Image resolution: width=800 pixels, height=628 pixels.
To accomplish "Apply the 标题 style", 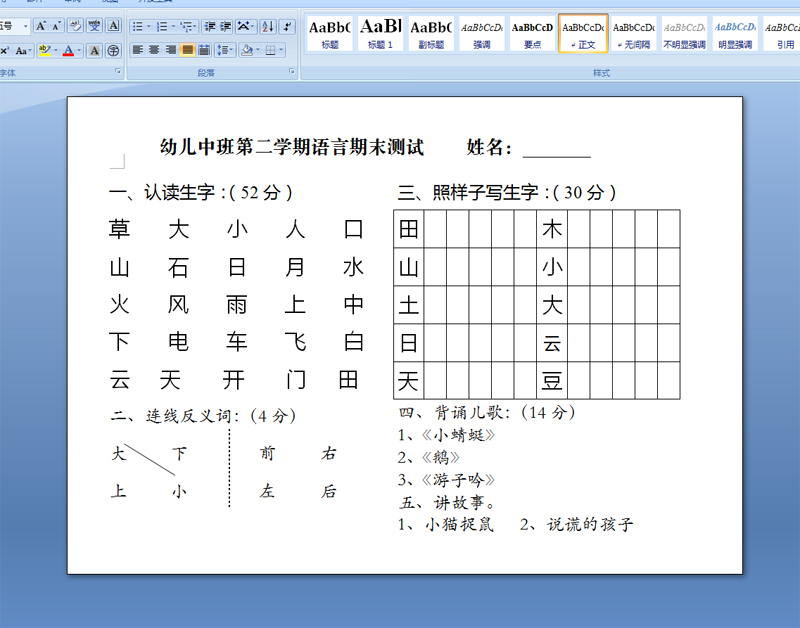I will pos(330,34).
